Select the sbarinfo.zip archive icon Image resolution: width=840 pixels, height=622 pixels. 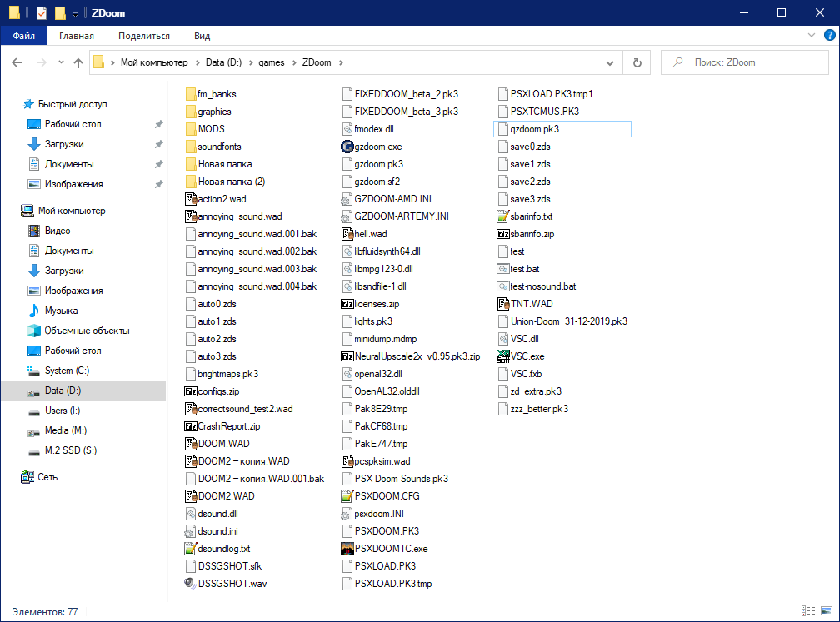503,234
